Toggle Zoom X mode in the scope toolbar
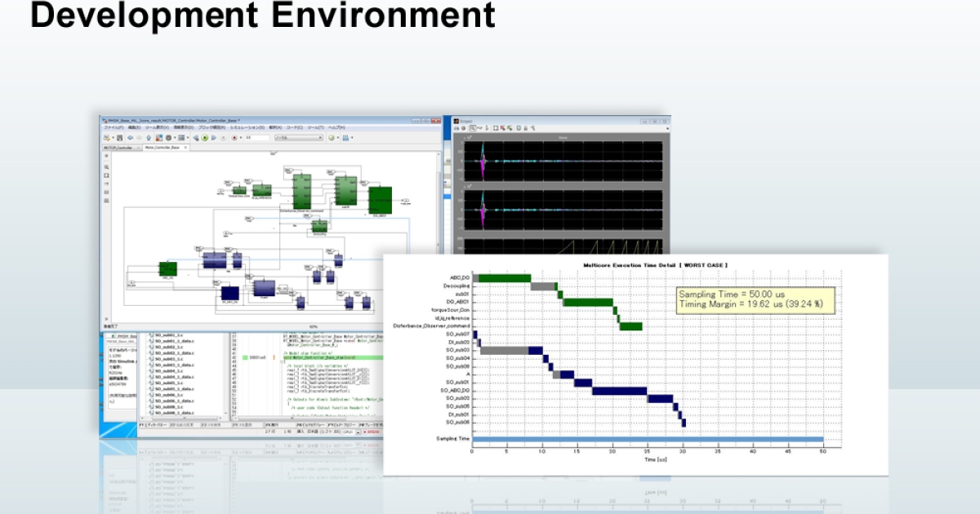Viewport: 980px width, 514px height. pyautogui.click(x=480, y=128)
